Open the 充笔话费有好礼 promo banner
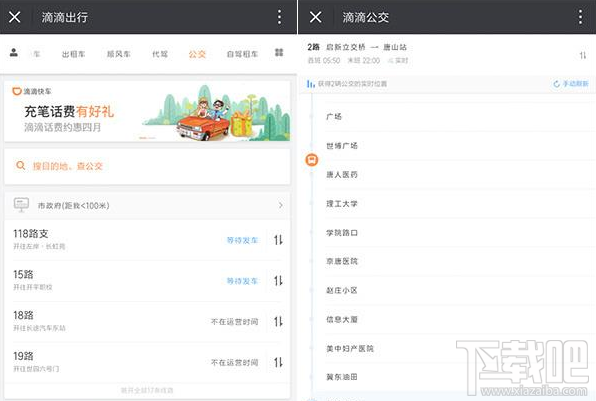The image size is (596, 401). [x=147, y=111]
